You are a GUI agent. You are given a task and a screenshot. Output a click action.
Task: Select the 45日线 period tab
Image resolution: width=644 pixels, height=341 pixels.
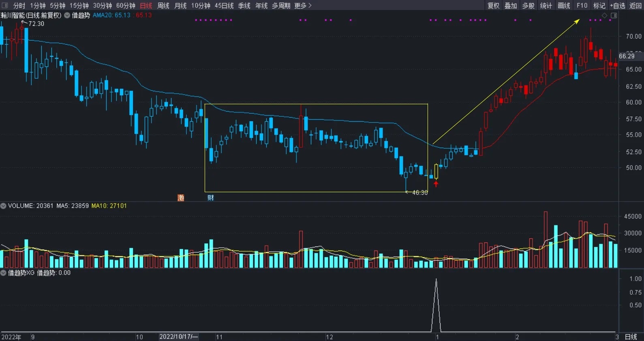point(224,6)
